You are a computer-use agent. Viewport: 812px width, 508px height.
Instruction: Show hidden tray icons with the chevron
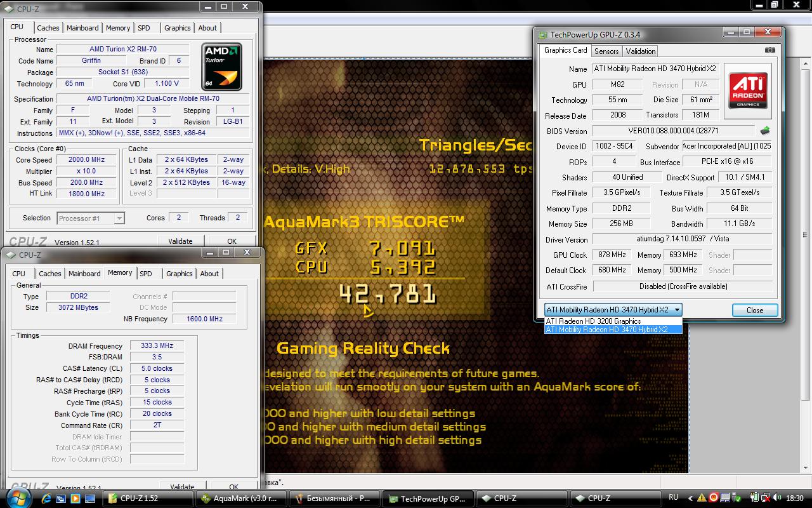click(691, 498)
